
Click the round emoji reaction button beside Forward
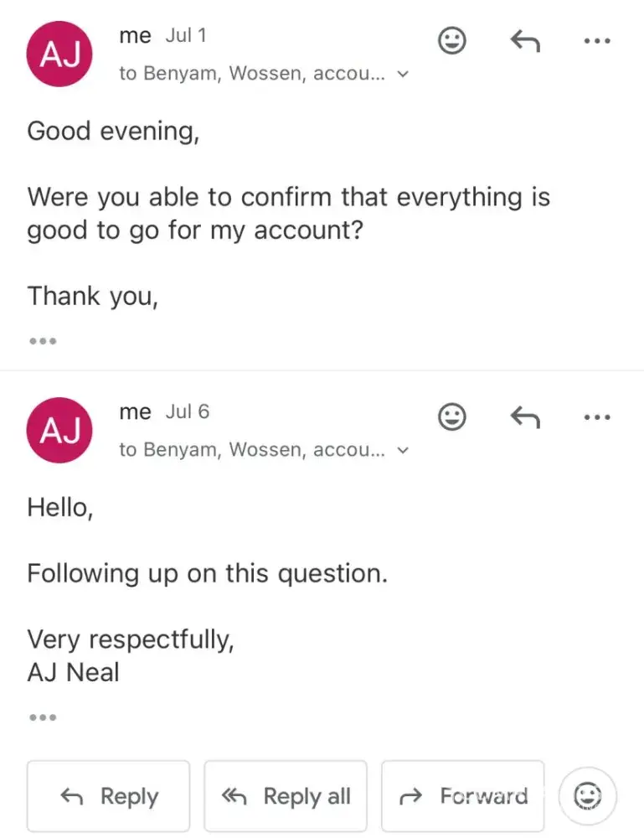click(587, 796)
